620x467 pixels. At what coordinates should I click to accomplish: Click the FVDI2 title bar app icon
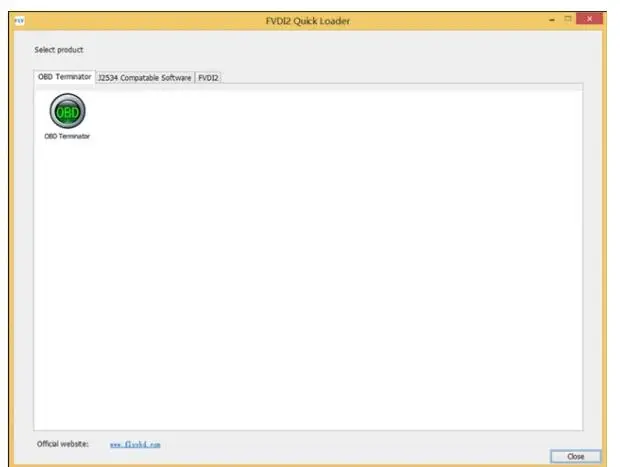point(19,21)
